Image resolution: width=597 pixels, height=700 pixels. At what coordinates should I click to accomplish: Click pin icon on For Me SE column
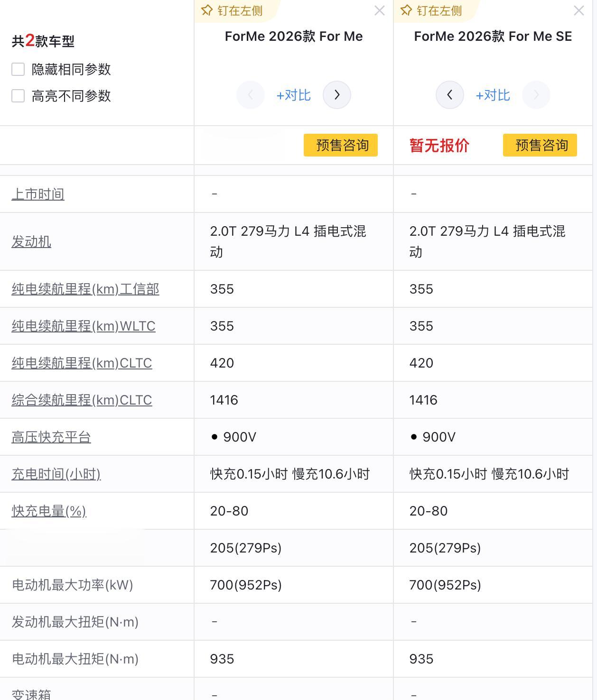(x=406, y=10)
